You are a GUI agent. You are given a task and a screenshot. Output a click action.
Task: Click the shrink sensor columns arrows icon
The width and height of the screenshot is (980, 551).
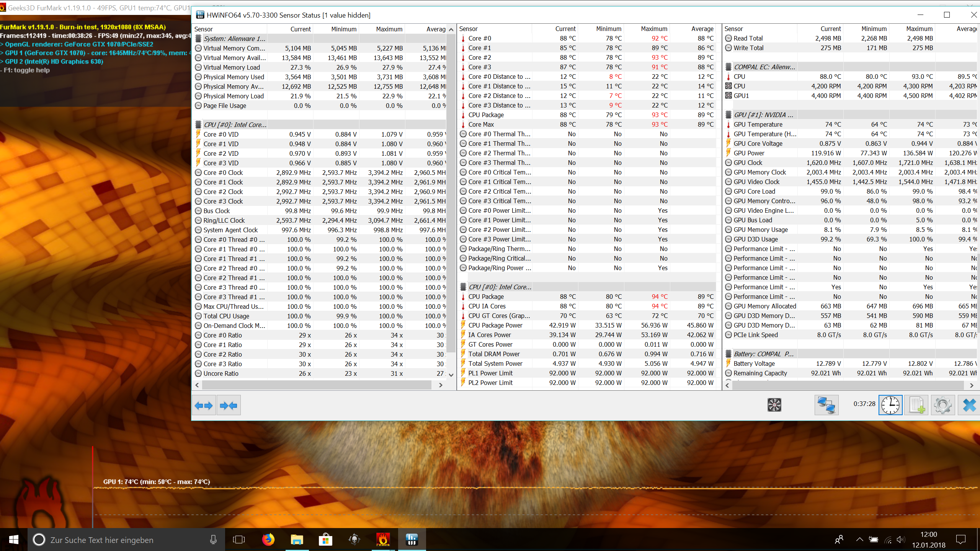pyautogui.click(x=229, y=405)
